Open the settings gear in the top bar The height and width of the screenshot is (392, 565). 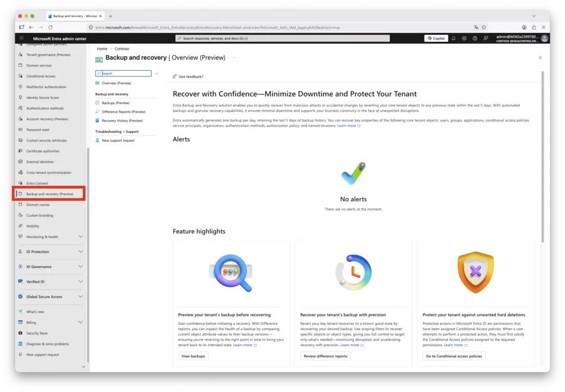[x=464, y=38]
